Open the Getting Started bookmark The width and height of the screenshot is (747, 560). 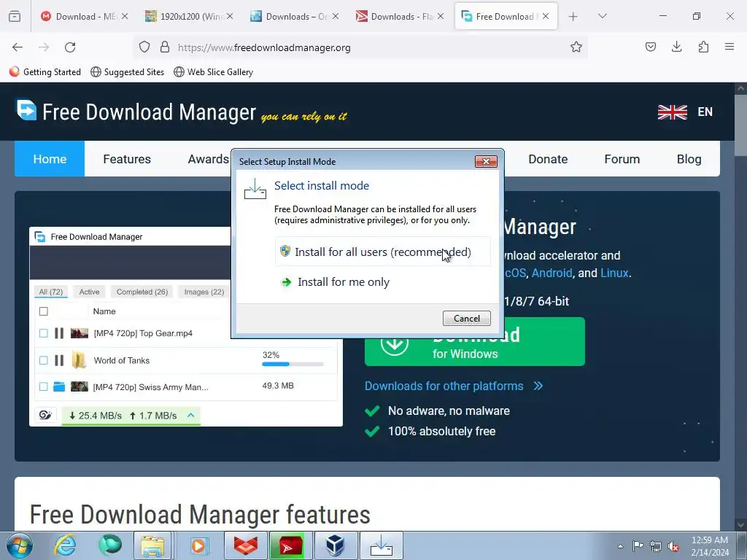[45, 72]
